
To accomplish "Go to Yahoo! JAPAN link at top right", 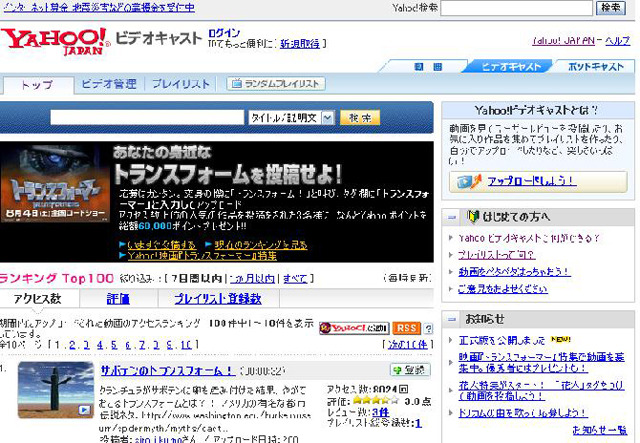I will coord(563,41).
